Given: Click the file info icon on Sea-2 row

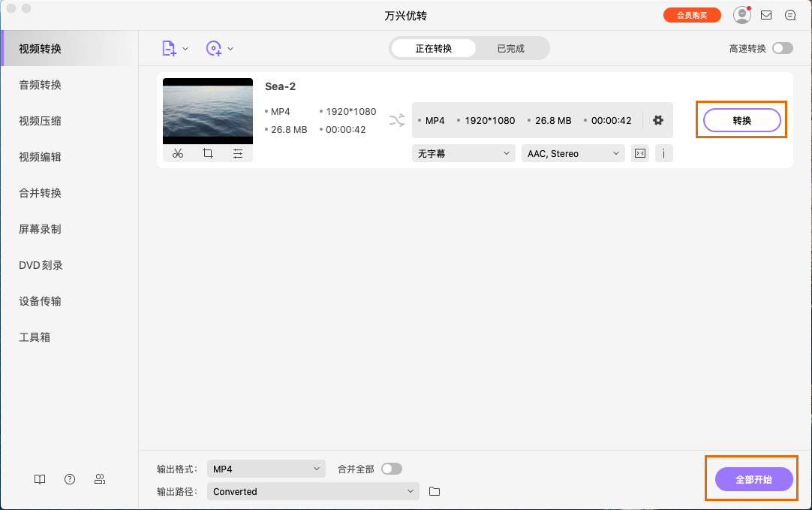Looking at the screenshot, I should [663, 153].
